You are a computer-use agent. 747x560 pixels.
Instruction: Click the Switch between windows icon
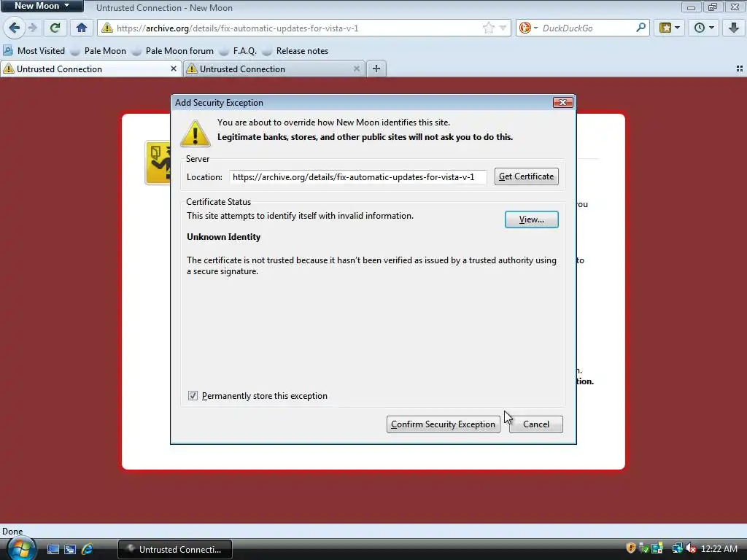(x=70, y=550)
